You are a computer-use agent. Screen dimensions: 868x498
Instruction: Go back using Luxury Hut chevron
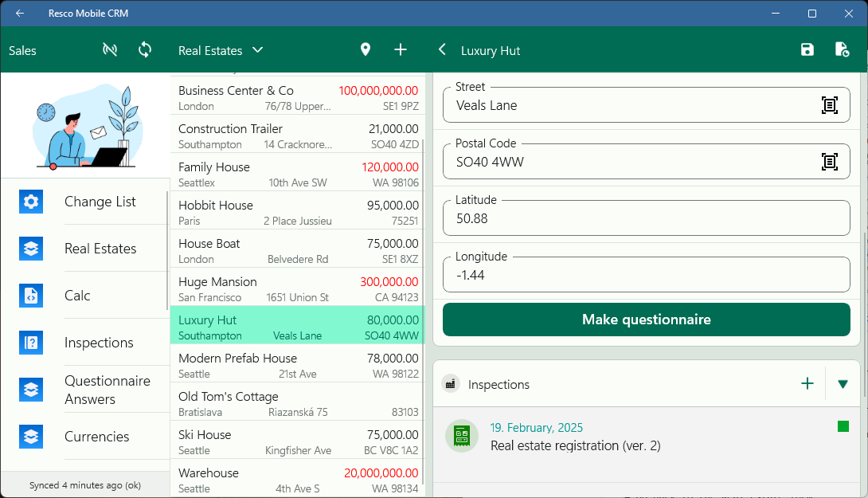pyautogui.click(x=443, y=50)
